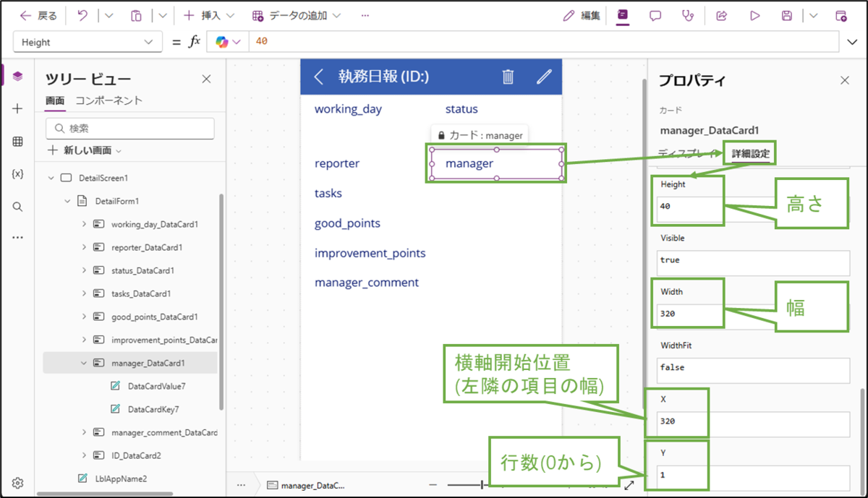Open the insert plus icon in the left rail
Screen dimensions: 868x498
click(x=18, y=108)
